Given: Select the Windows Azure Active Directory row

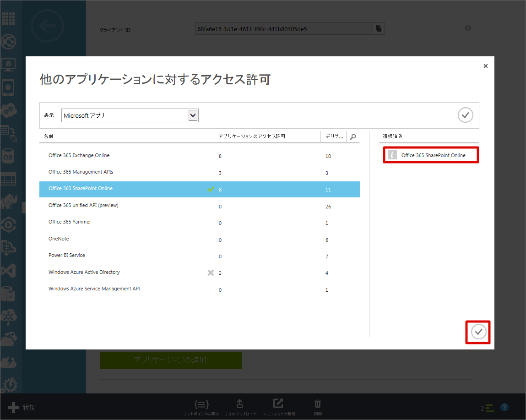Looking at the screenshot, I should (x=199, y=273).
